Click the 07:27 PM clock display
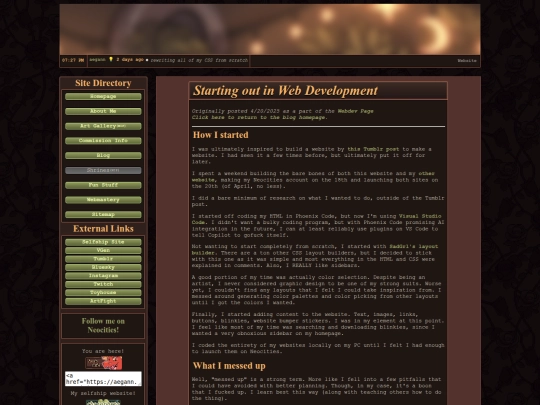The height and width of the screenshot is (405, 540). 73,60
